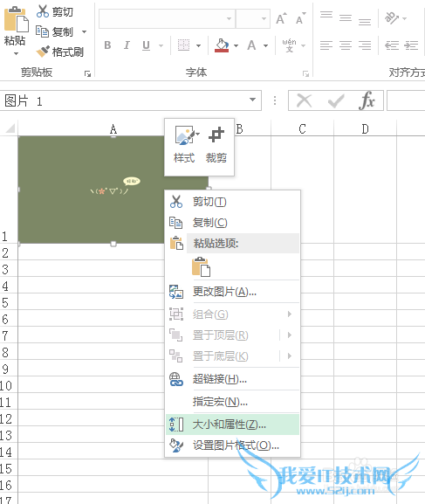Click the Crop (裁剪) mini toolbar button

216,144
